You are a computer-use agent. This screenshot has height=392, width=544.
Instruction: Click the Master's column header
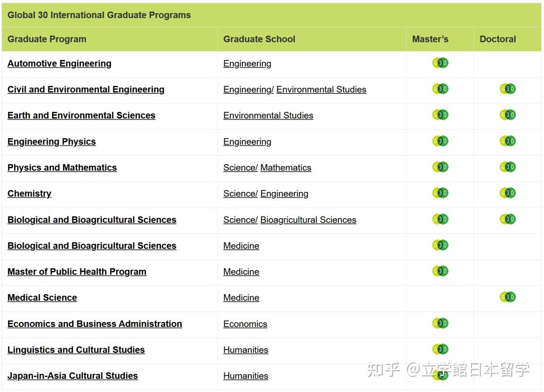tap(431, 39)
